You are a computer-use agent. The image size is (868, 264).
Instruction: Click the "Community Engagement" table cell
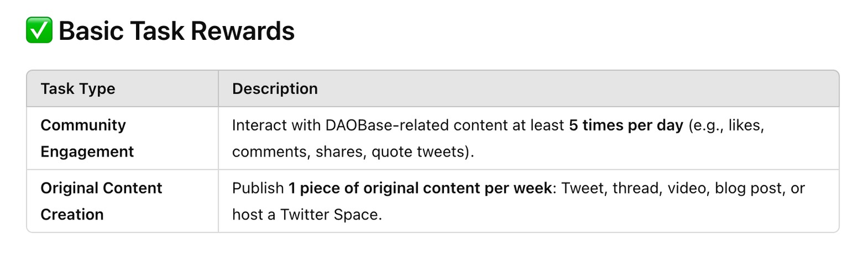click(x=87, y=139)
